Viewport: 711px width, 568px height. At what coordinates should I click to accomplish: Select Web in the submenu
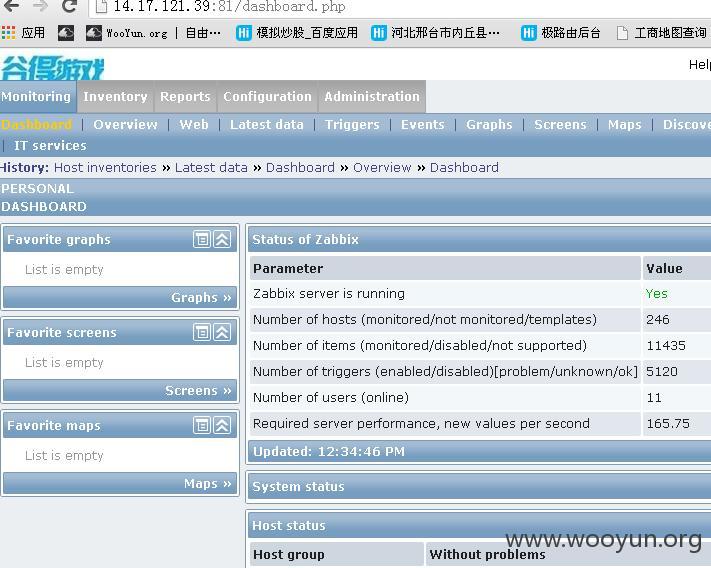[194, 125]
